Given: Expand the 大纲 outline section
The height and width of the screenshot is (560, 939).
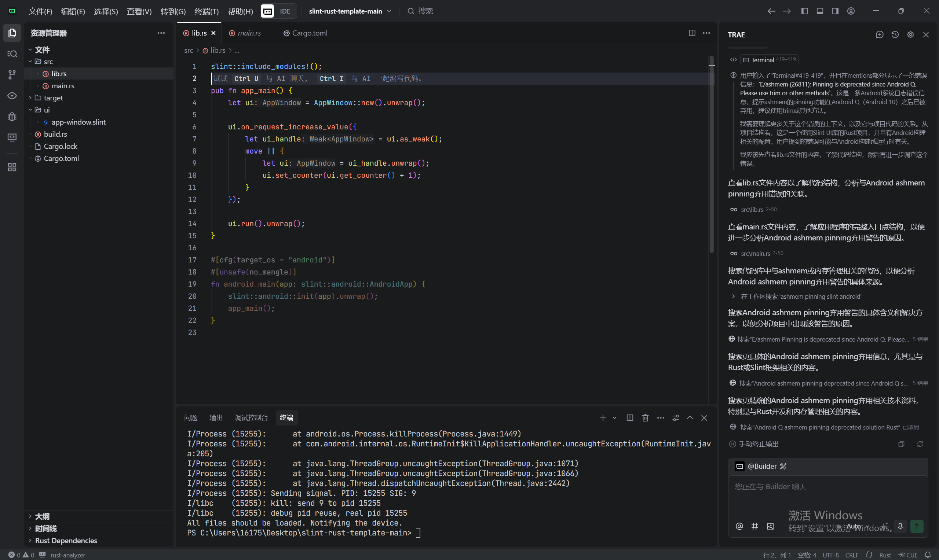Looking at the screenshot, I should tap(30, 516).
